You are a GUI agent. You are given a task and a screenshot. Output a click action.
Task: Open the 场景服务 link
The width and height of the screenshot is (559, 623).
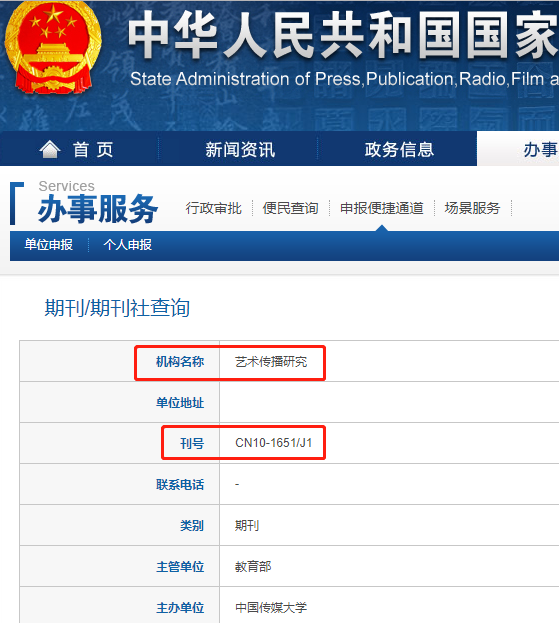pyautogui.click(x=472, y=208)
